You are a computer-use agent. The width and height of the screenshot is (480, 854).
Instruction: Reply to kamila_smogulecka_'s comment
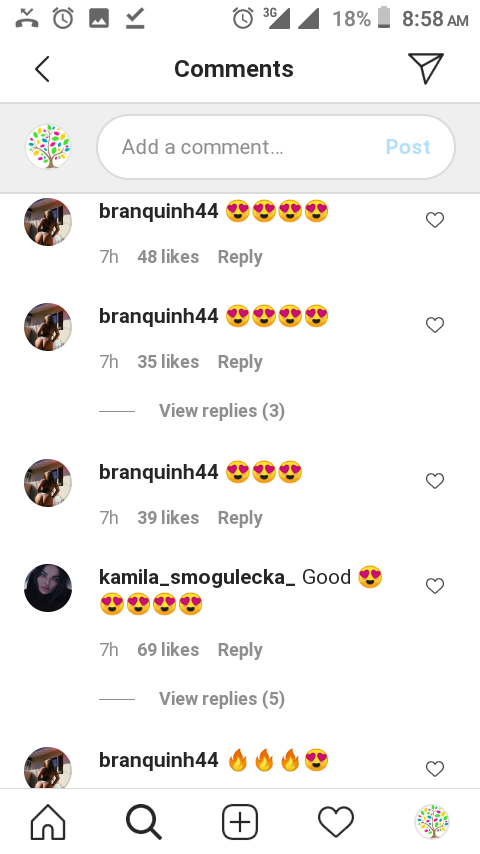[x=240, y=650]
